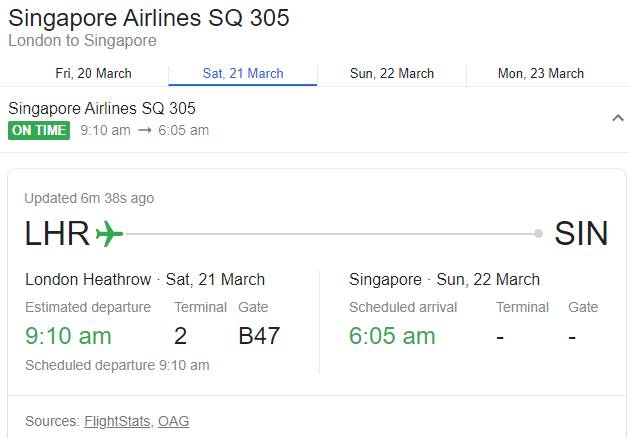Open the OAG source link

click(x=173, y=421)
